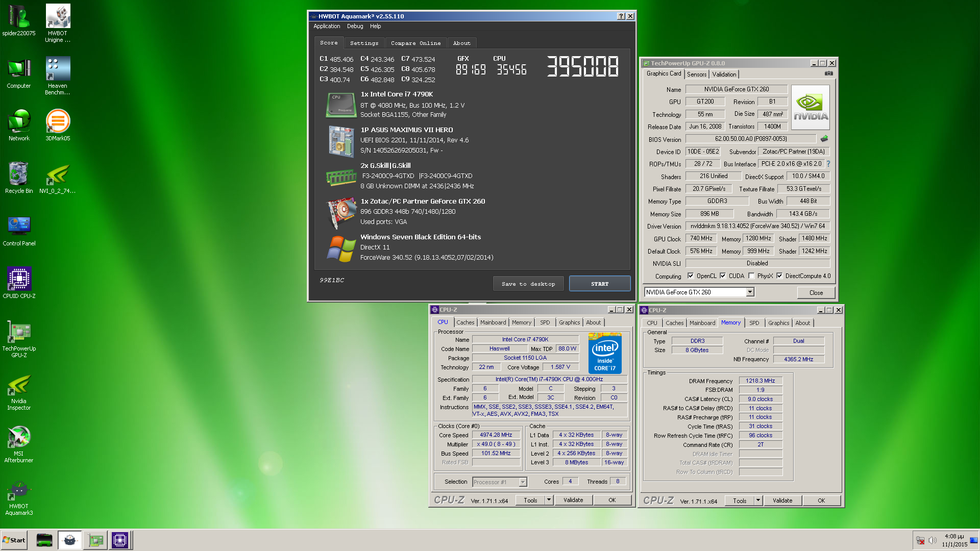Open Graphics tab in right CPU-Z window
Viewport: 980px width, 551px height.
tap(778, 323)
